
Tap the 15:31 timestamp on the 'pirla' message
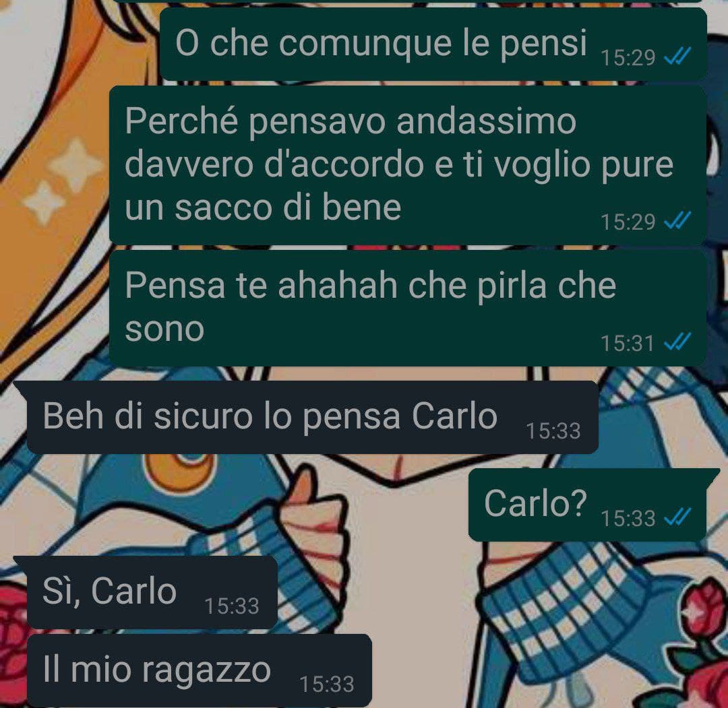coord(628,344)
